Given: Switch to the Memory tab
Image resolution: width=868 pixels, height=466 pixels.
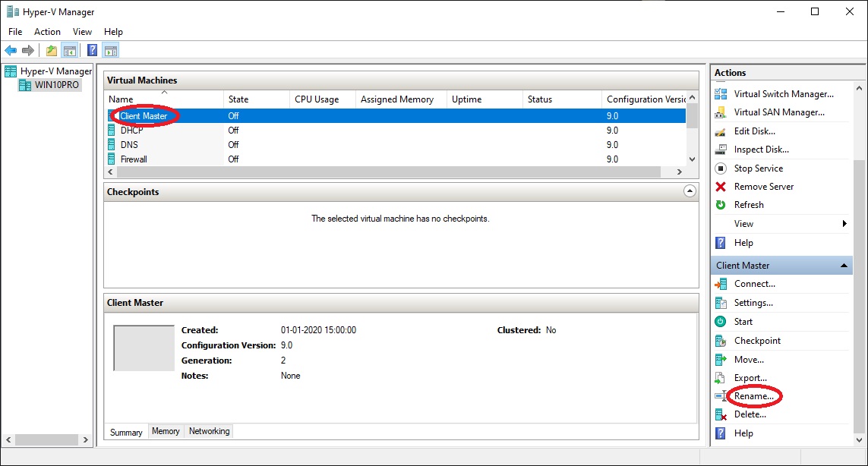Looking at the screenshot, I should tap(166, 431).
